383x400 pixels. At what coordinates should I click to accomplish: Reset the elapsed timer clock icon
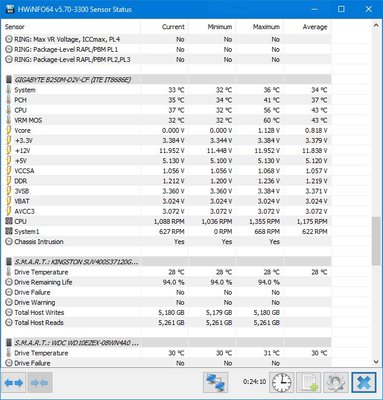tap(282, 382)
